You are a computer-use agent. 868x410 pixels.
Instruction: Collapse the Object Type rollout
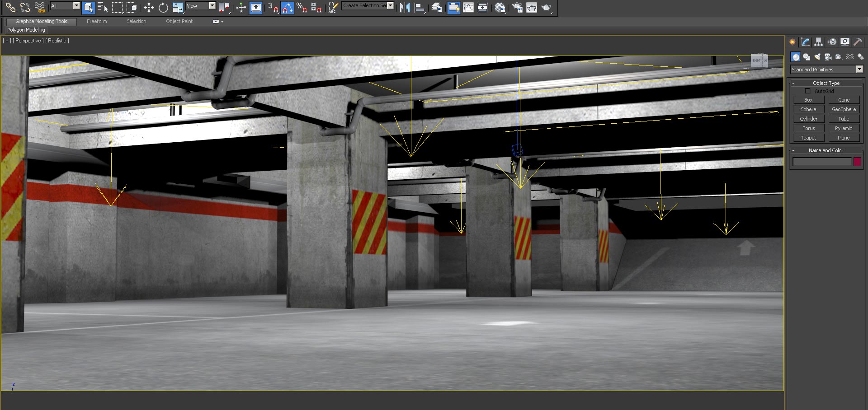click(x=826, y=83)
